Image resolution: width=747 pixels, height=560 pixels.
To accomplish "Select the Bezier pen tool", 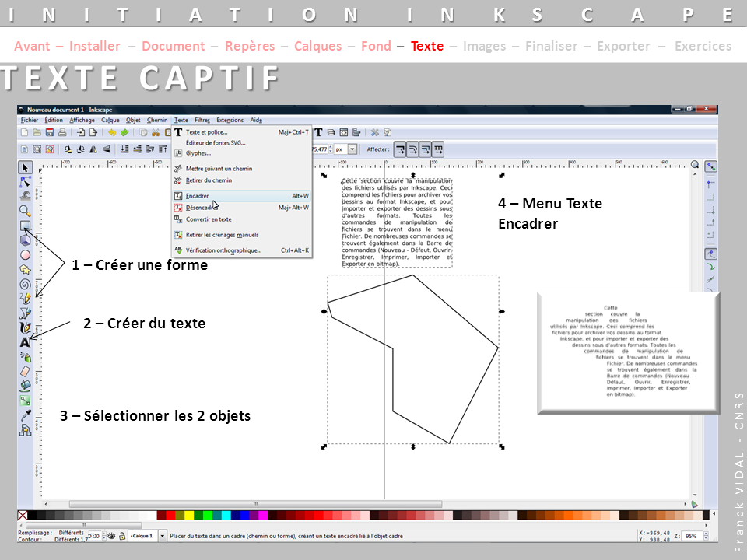I will point(25,313).
